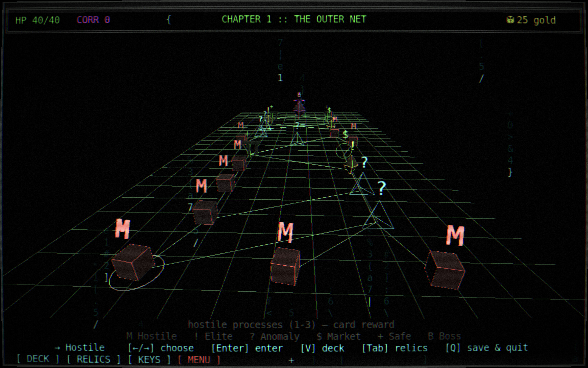Click the nearest Anomaly pyramid on right path
The height and width of the screenshot is (368, 588).
[378, 215]
